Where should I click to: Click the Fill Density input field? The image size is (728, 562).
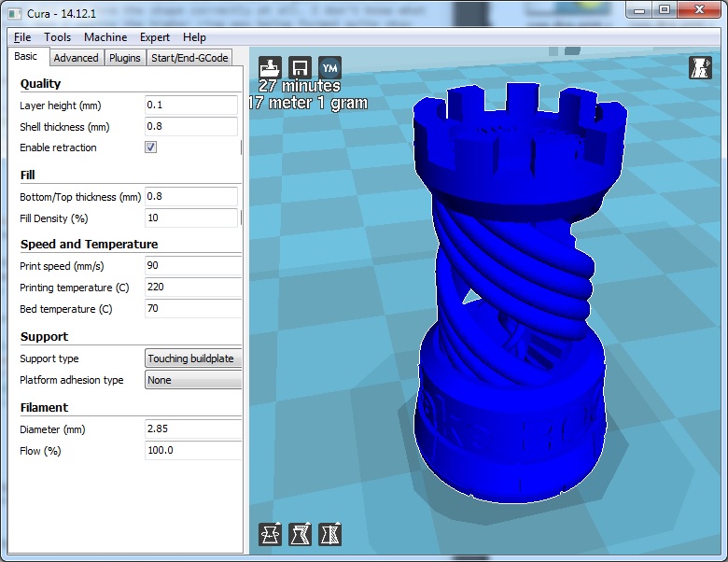coord(191,218)
